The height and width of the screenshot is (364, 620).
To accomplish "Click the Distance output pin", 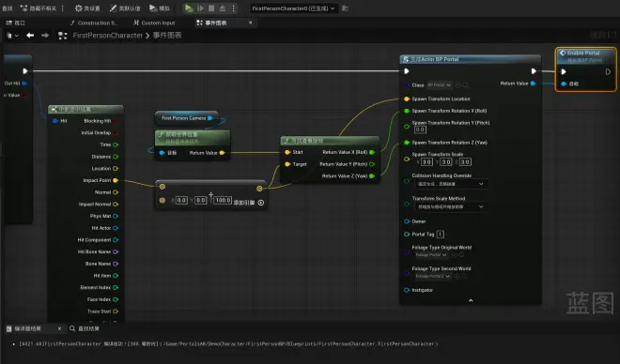I will point(116,157).
